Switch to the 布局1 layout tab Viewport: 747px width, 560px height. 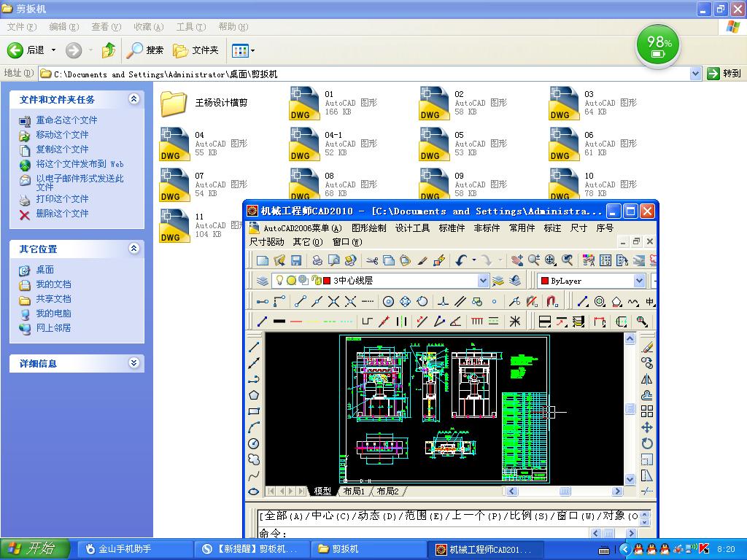click(x=354, y=491)
